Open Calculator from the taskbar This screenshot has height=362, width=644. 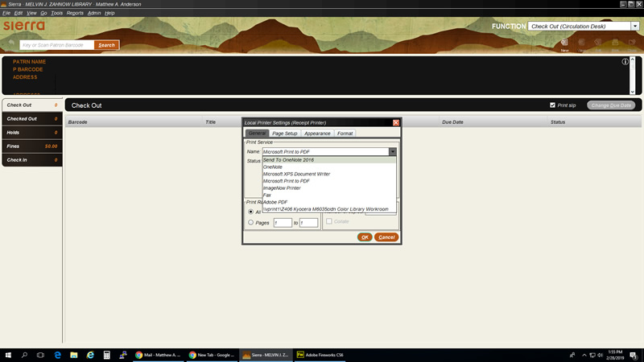click(107, 355)
